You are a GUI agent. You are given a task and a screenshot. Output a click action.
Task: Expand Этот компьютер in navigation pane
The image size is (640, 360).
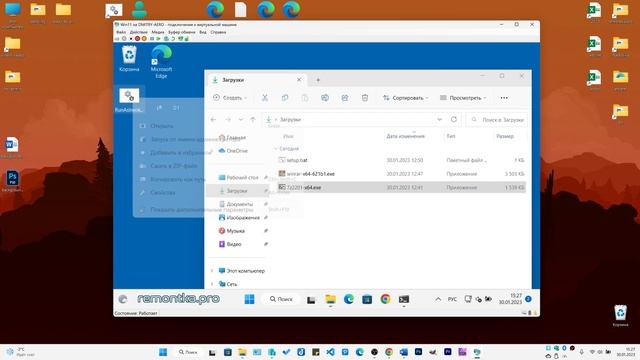coord(212,271)
